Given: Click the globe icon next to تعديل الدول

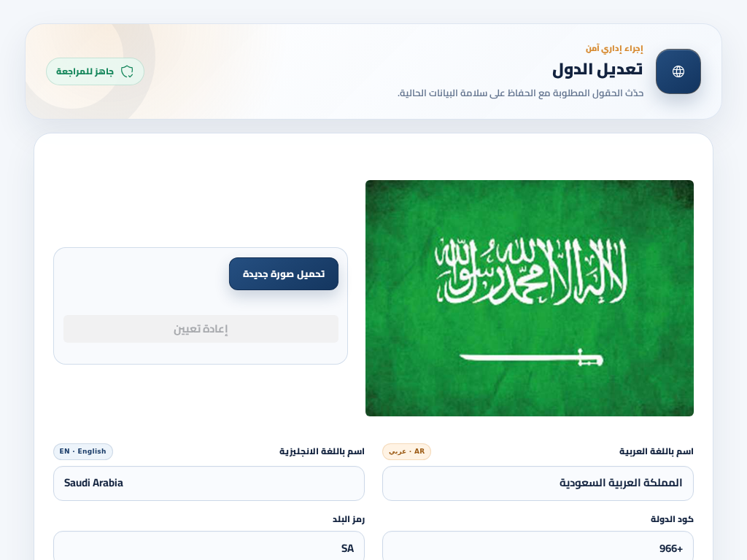Looking at the screenshot, I should pos(678,71).
